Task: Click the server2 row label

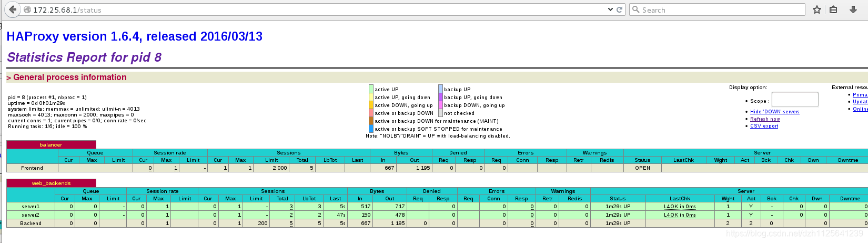Action: pos(31,215)
